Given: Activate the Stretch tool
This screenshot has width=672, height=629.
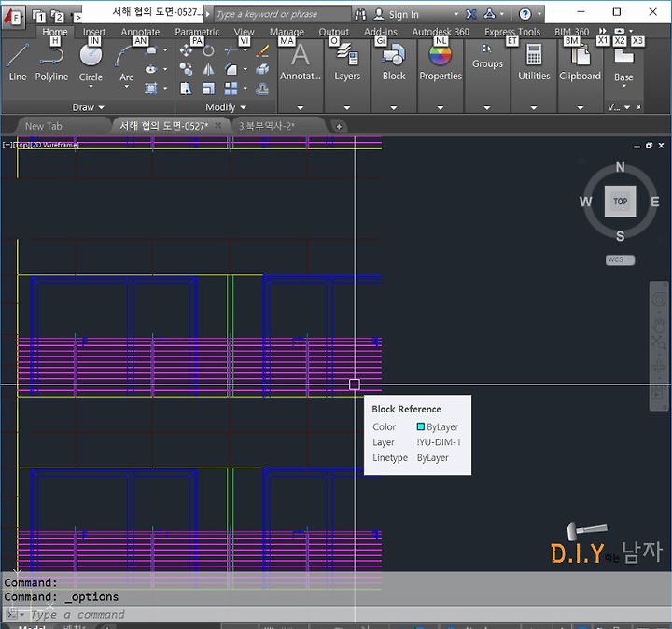Looking at the screenshot, I should pos(186,89).
